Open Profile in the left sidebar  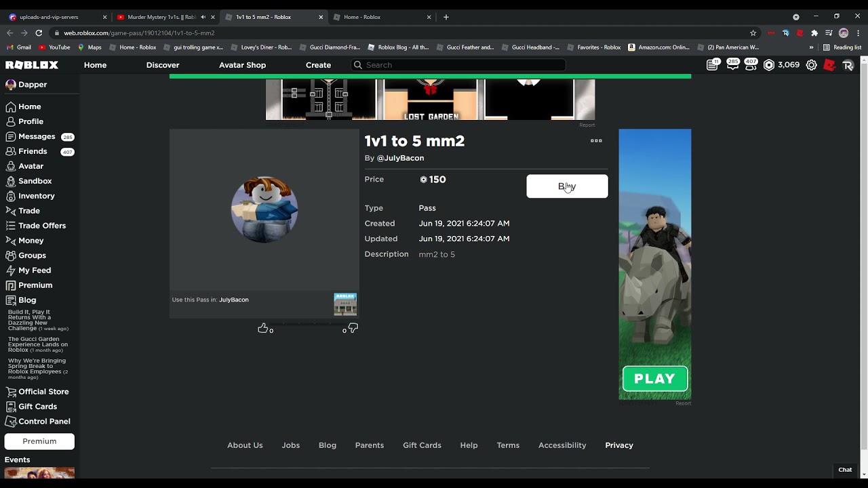click(x=31, y=121)
